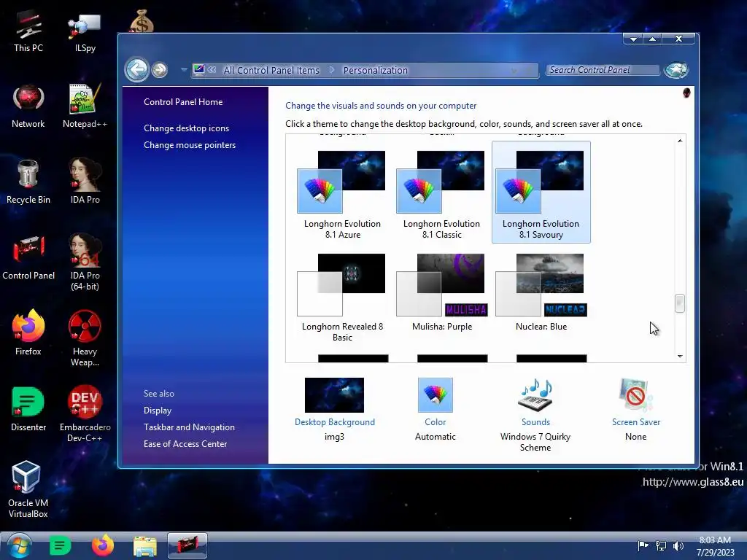Open the Network desktop icon
The width and height of the screenshot is (747, 560).
click(x=28, y=106)
